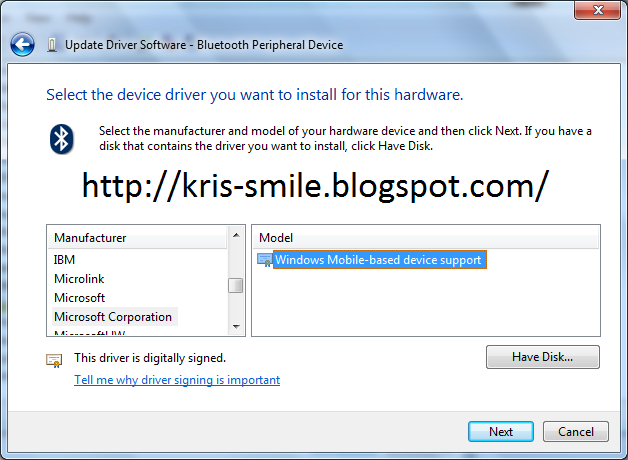Select Microlink manufacturer
The height and width of the screenshot is (460, 628).
pos(79,279)
